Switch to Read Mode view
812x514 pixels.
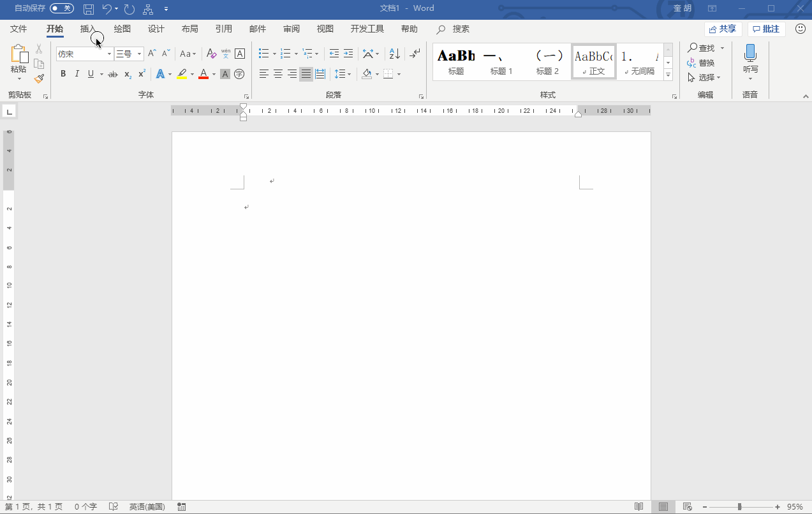point(639,506)
